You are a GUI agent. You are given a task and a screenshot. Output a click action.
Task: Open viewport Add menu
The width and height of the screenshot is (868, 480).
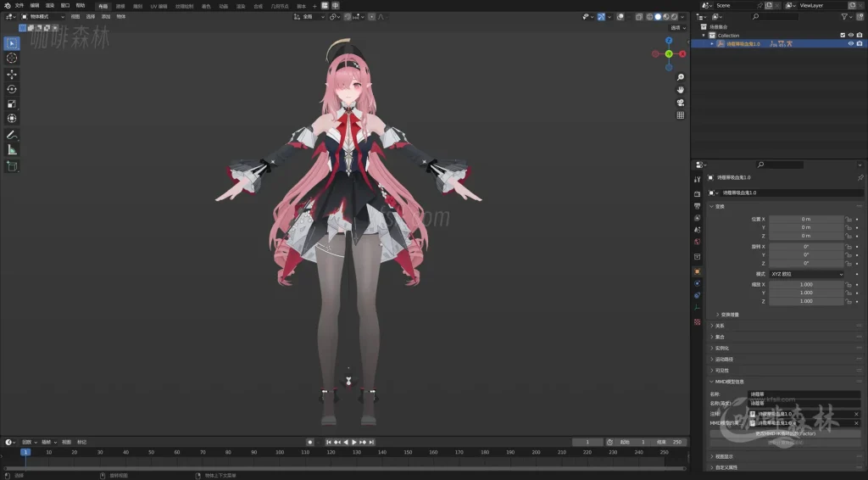click(106, 17)
